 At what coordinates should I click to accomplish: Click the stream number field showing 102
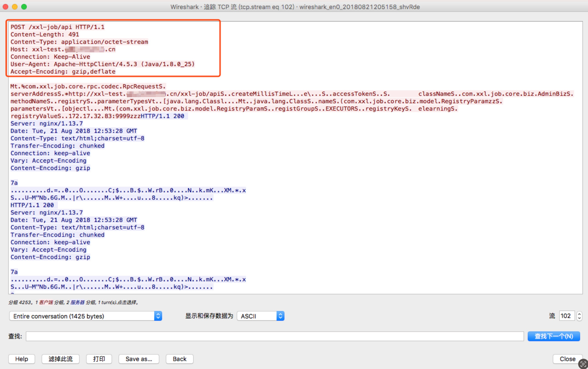point(567,316)
